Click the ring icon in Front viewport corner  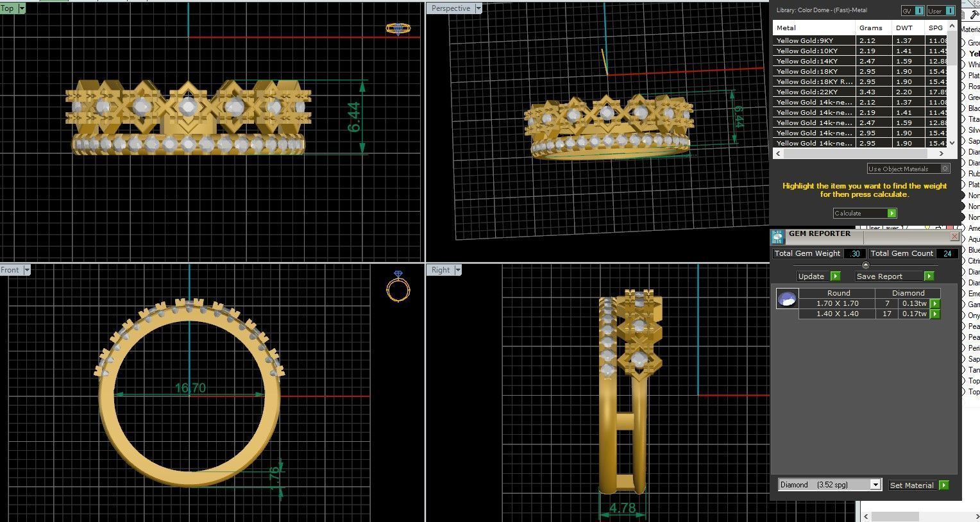click(398, 287)
